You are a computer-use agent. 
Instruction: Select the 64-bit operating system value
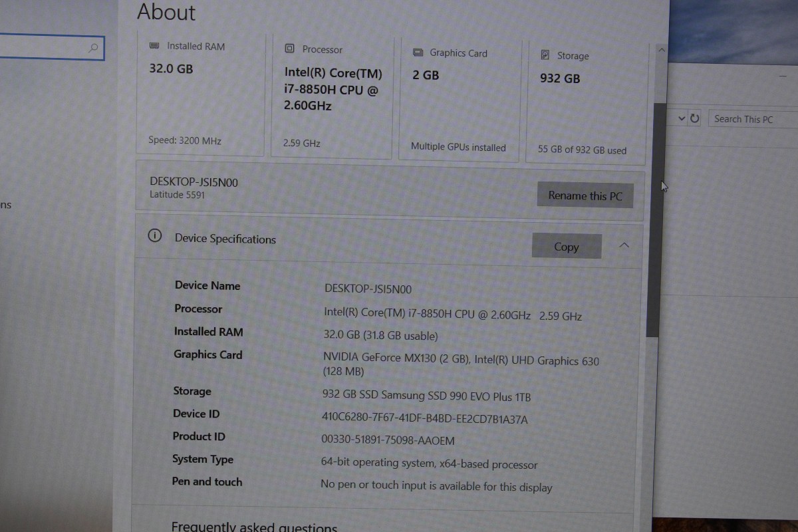(429, 463)
